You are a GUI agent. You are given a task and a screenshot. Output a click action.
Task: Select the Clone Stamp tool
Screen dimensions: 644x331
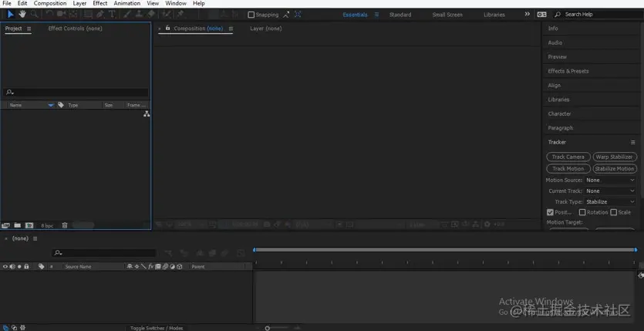(140, 15)
